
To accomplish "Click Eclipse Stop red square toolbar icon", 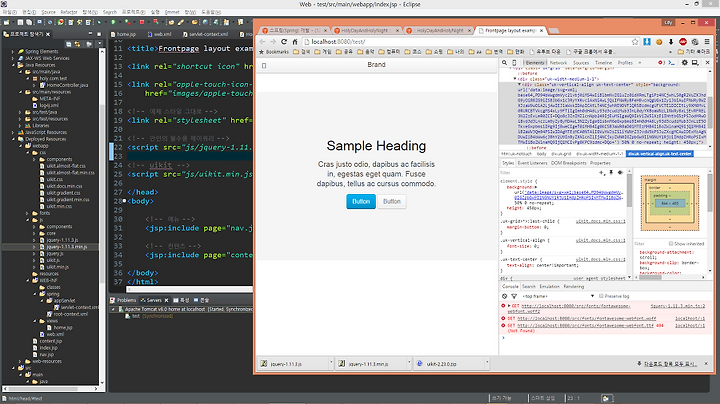I will click(x=142, y=22).
